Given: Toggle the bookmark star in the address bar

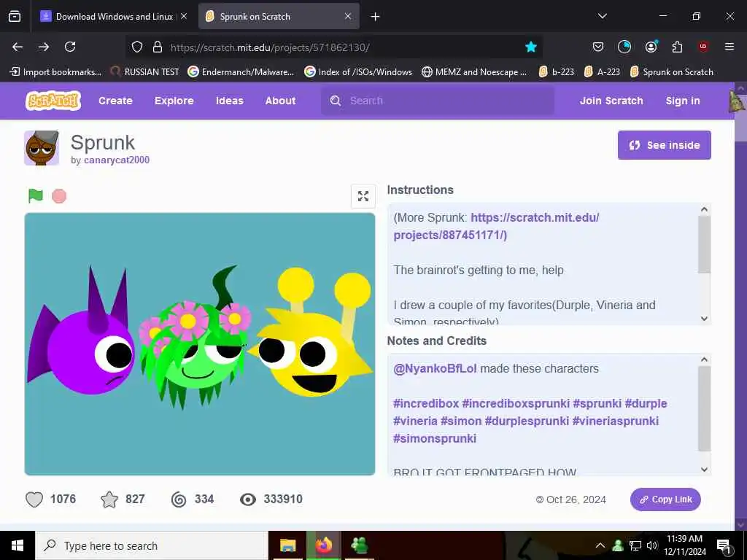Looking at the screenshot, I should pos(531,47).
